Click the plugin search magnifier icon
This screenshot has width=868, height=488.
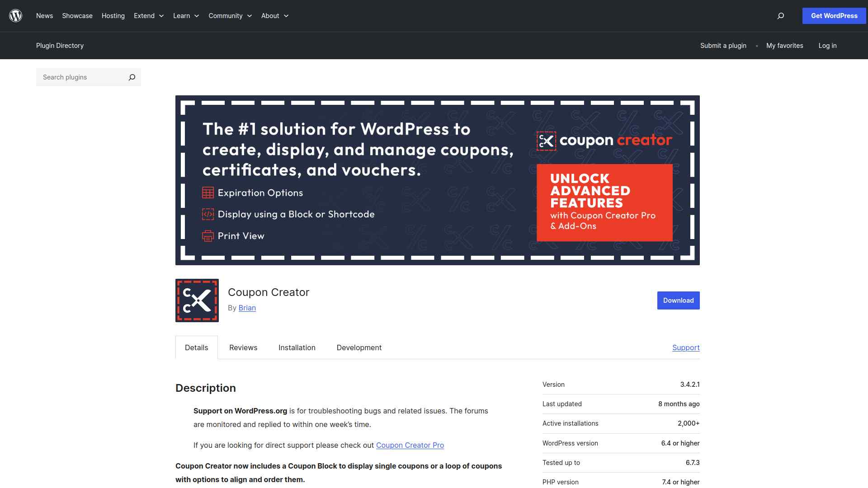click(132, 77)
